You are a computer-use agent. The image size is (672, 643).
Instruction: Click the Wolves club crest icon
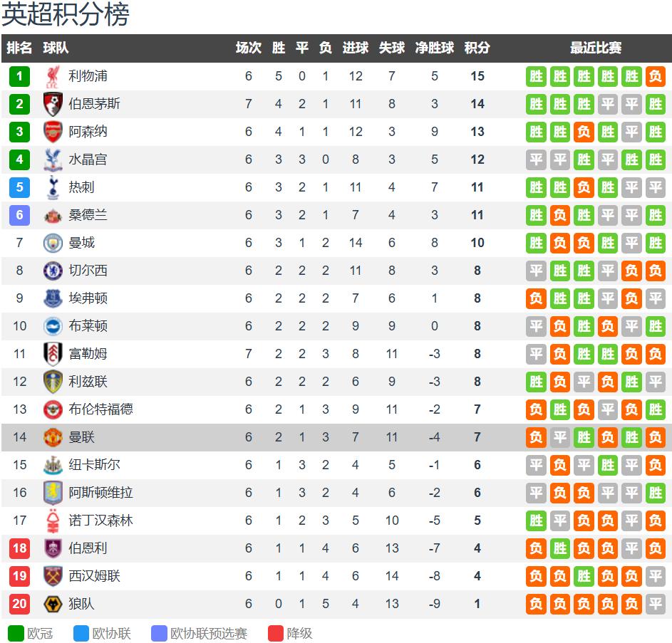coord(53,604)
